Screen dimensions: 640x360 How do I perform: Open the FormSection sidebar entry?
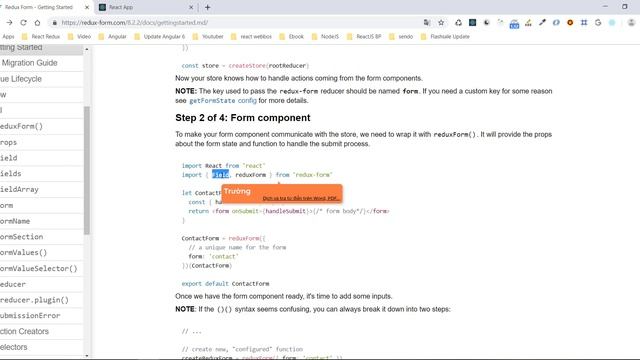42,237
